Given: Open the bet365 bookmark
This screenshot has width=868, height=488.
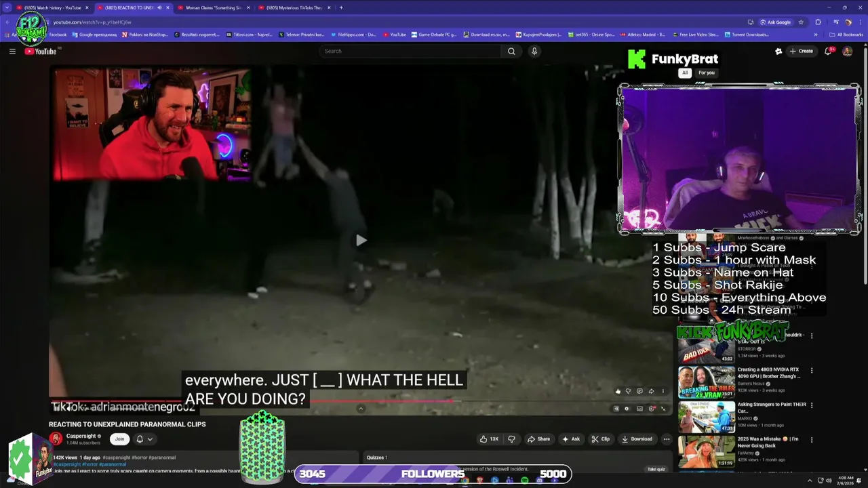Looking at the screenshot, I should (591, 35).
